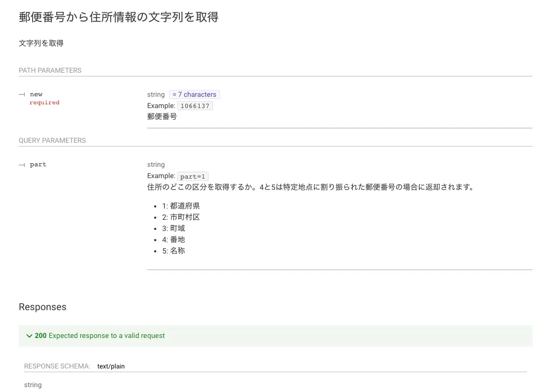Select the 'part' query parameter name
The height and width of the screenshot is (392, 548).
click(x=38, y=165)
